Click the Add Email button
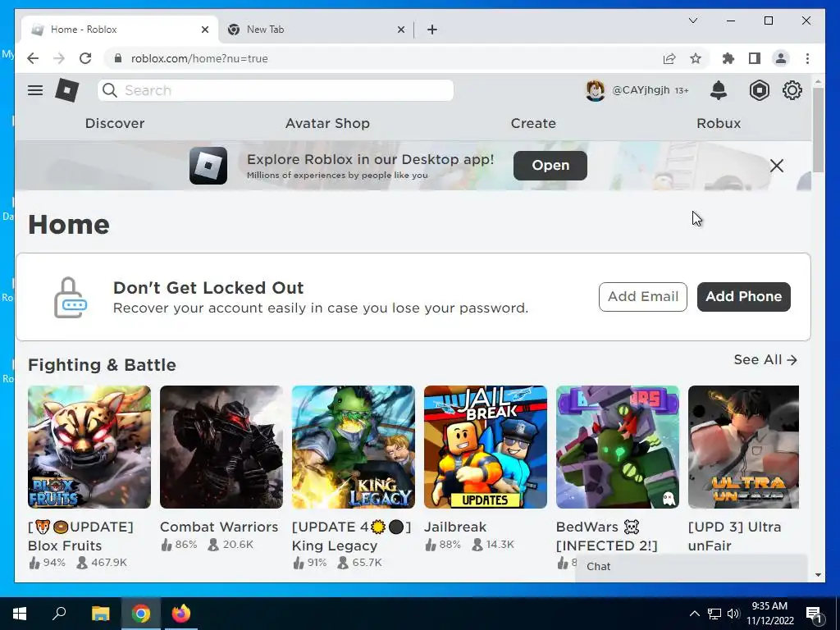The width and height of the screenshot is (840, 630). pyautogui.click(x=643, y=297)
